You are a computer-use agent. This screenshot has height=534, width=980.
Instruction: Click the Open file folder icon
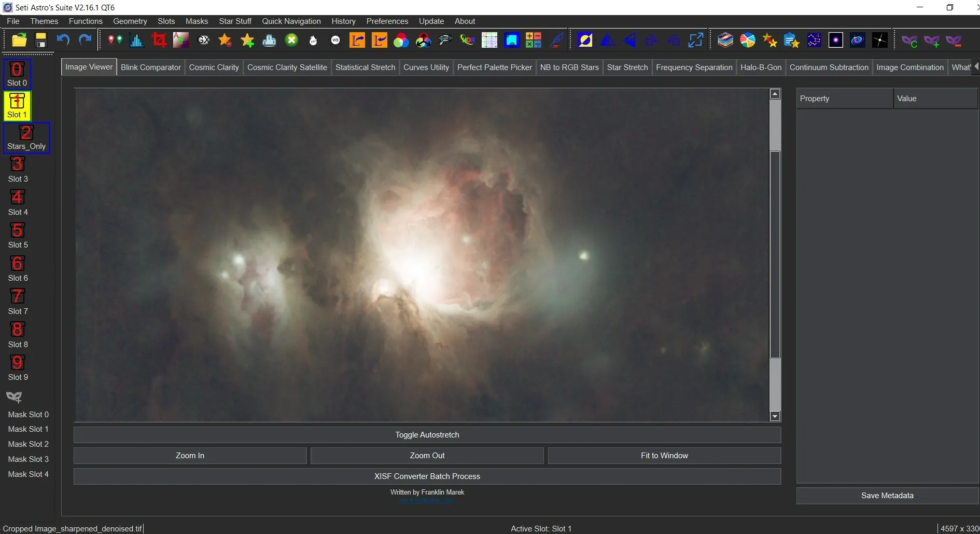19,40
